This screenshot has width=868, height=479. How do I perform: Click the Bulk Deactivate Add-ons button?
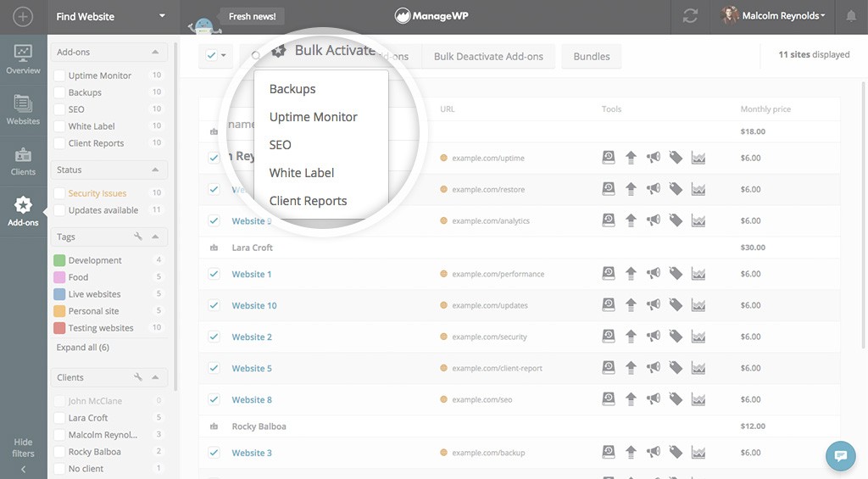pos(488,57)
